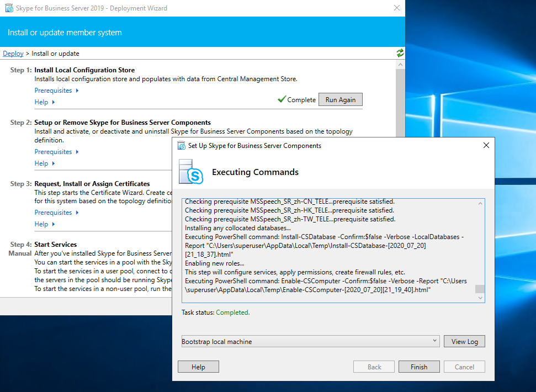Expand Prerequisites under Step 1
Viewport: 536px width, 392px height.
pyautogui.click(x=56, y=91)
